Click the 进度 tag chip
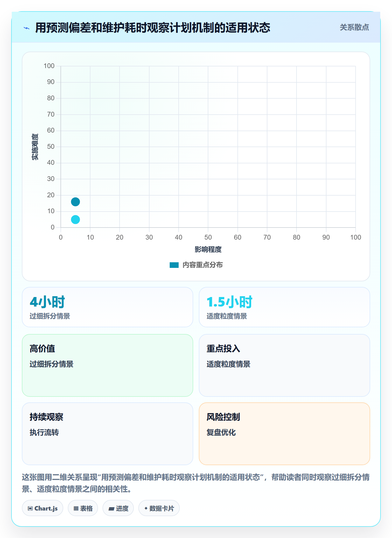This screenshot has width=392, height=538. tap(118, 508)
